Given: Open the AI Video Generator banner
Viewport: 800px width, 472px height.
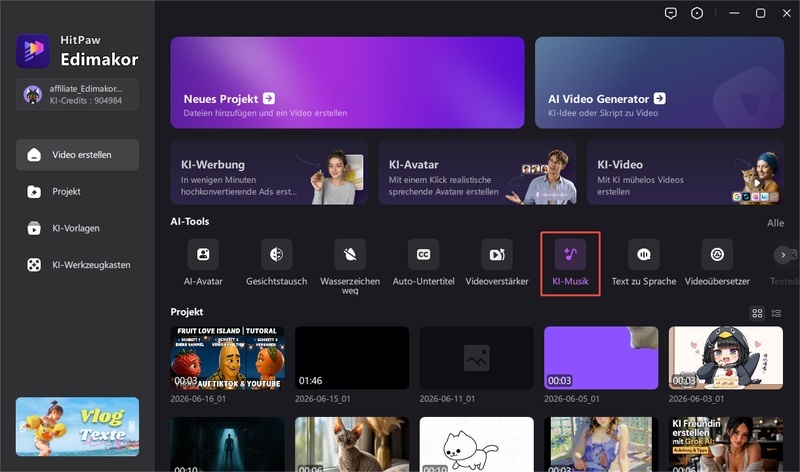Looking at the screenshot, I should pos(659,82).
